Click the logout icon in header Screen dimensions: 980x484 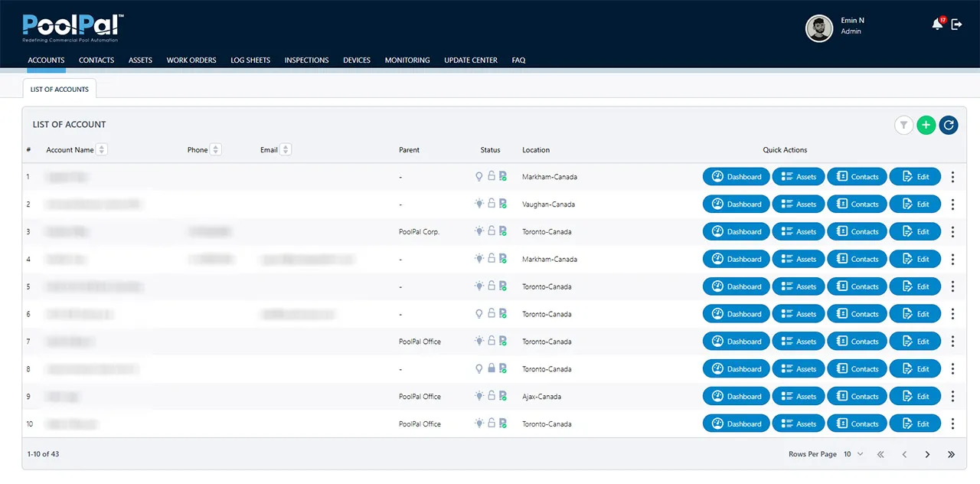pyautogui.click(x=956, y=25)
